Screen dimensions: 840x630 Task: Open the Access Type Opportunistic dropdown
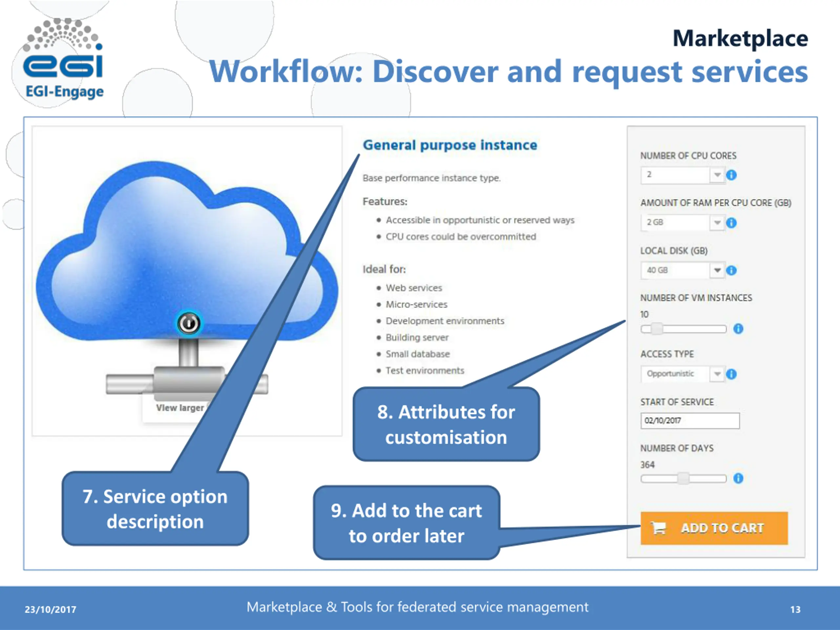point(683,374)
